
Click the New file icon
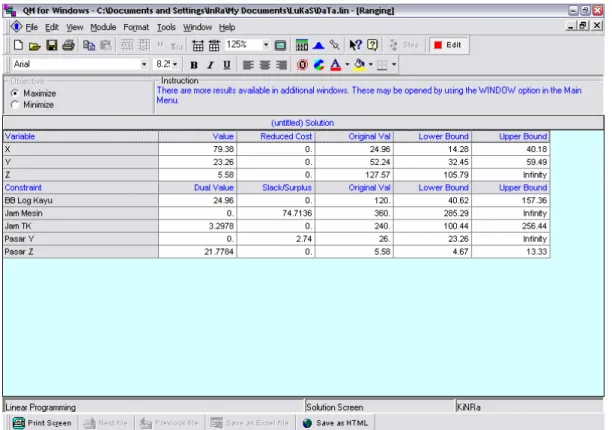point(18,45)
